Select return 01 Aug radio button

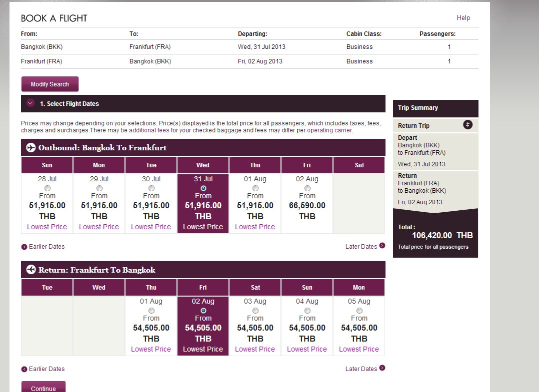click(x=151, y=311)
